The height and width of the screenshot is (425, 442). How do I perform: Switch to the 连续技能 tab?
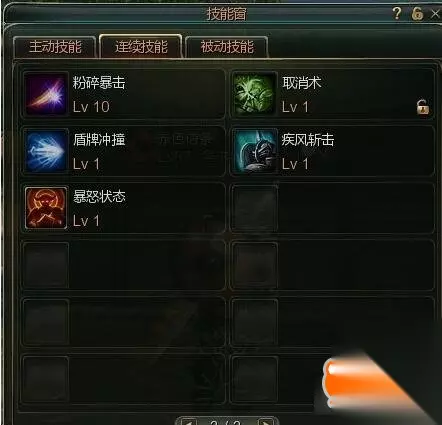pos(141,46)
